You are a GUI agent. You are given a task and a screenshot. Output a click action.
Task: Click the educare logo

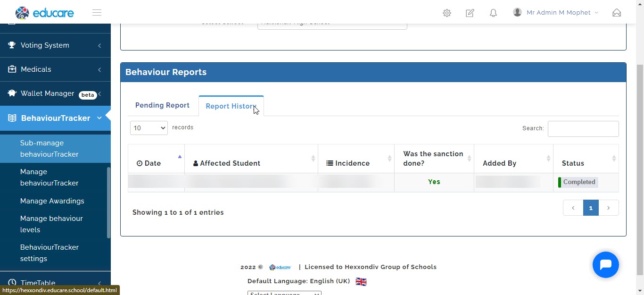pos(44,13)
